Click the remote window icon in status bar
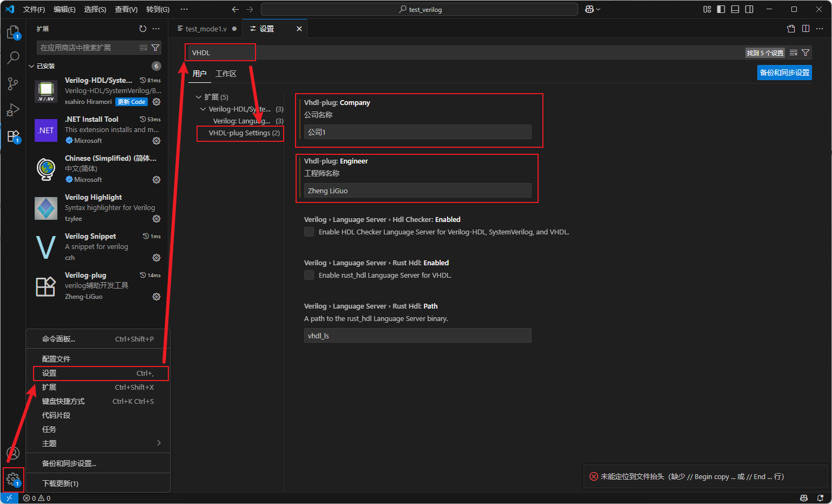 9,498
